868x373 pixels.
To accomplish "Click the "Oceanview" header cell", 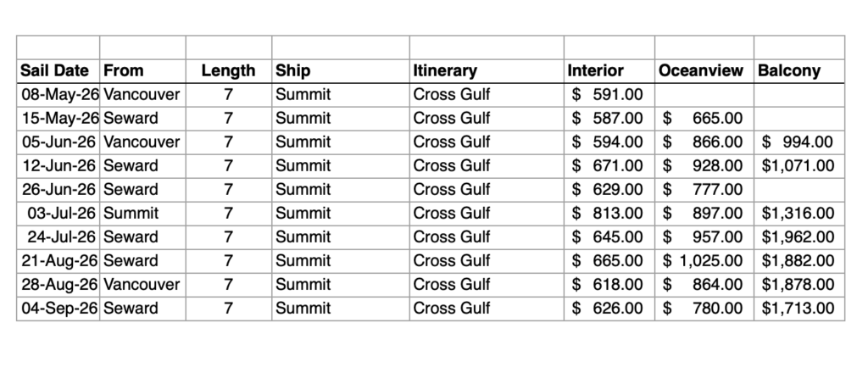I will 701,71.
